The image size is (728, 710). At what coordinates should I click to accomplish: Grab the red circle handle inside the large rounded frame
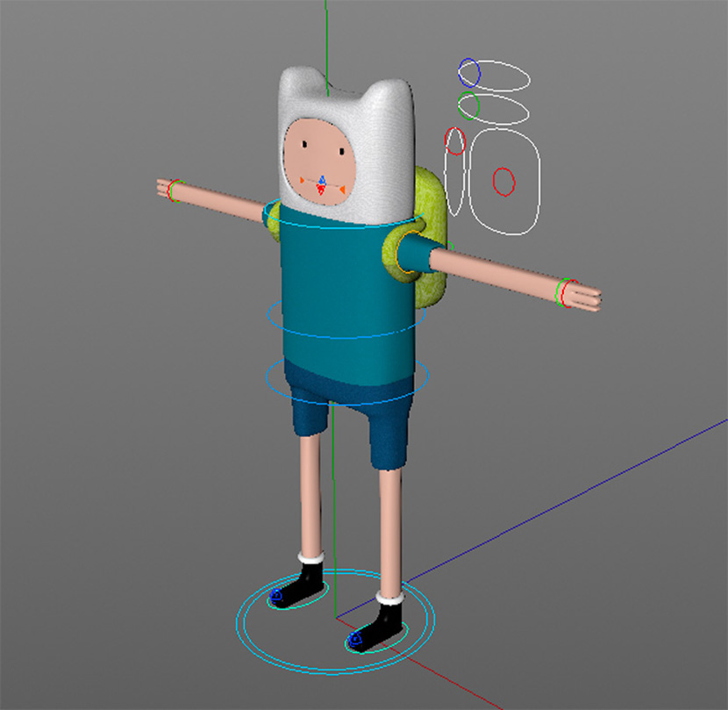(503, 182)
